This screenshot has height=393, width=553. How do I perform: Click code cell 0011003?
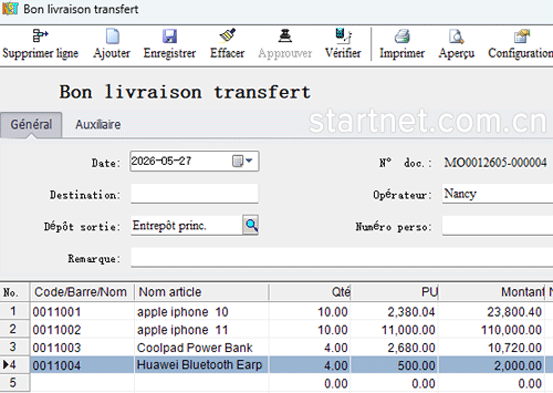tap(82, 348)
